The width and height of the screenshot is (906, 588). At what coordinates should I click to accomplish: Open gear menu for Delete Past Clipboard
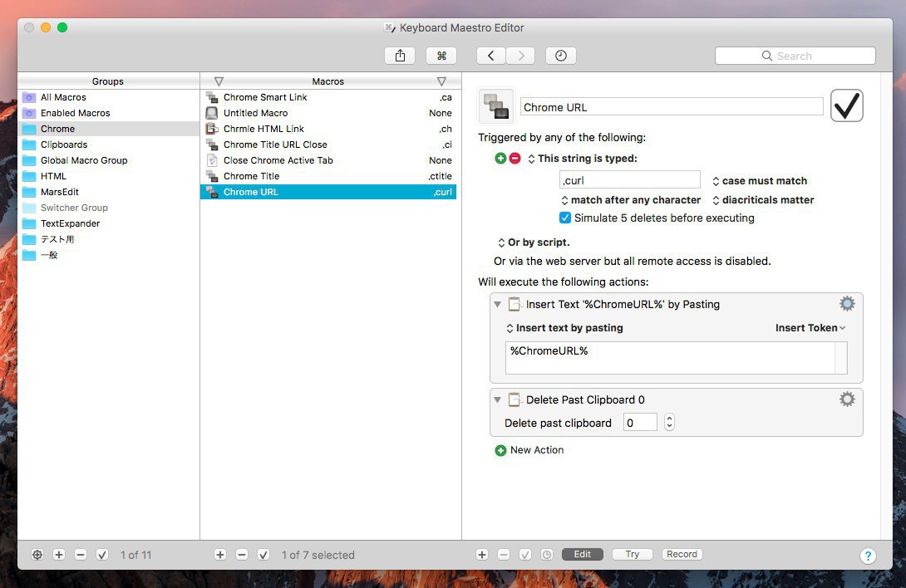pos(847,399)
